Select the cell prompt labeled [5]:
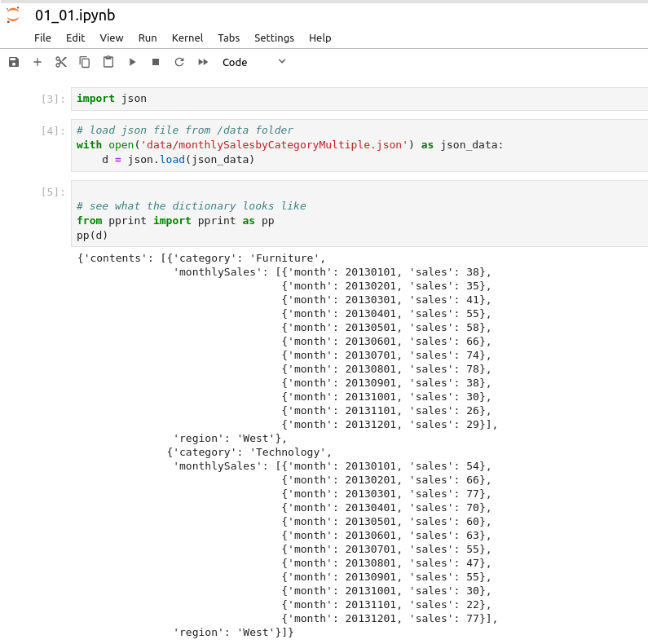 (53, 192)
